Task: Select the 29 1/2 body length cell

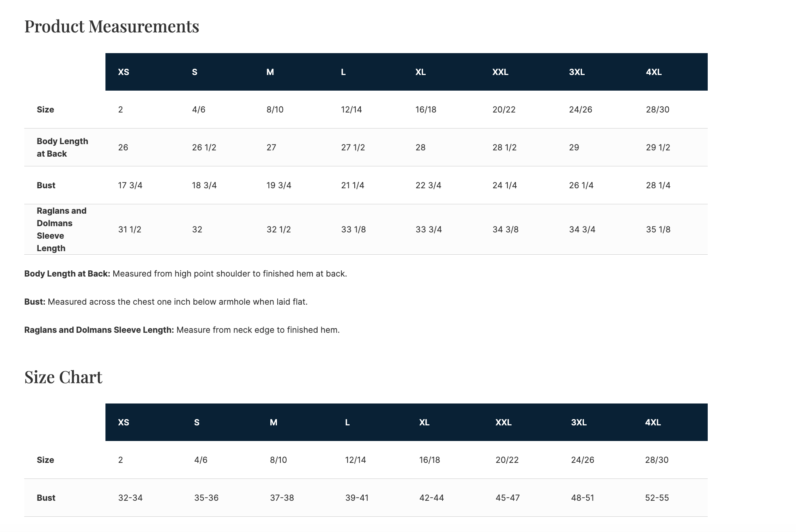Action: tap(658, 147)
